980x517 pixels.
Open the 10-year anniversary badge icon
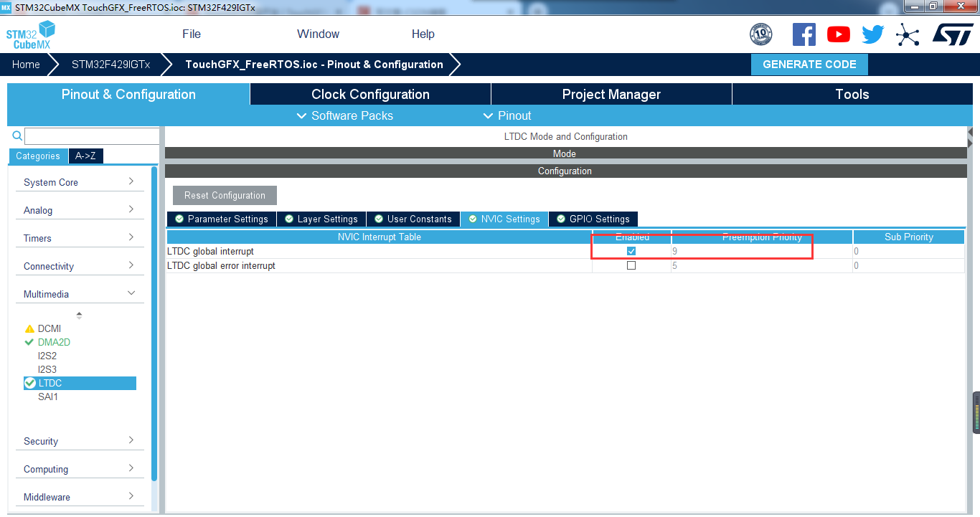pos(760,34)
